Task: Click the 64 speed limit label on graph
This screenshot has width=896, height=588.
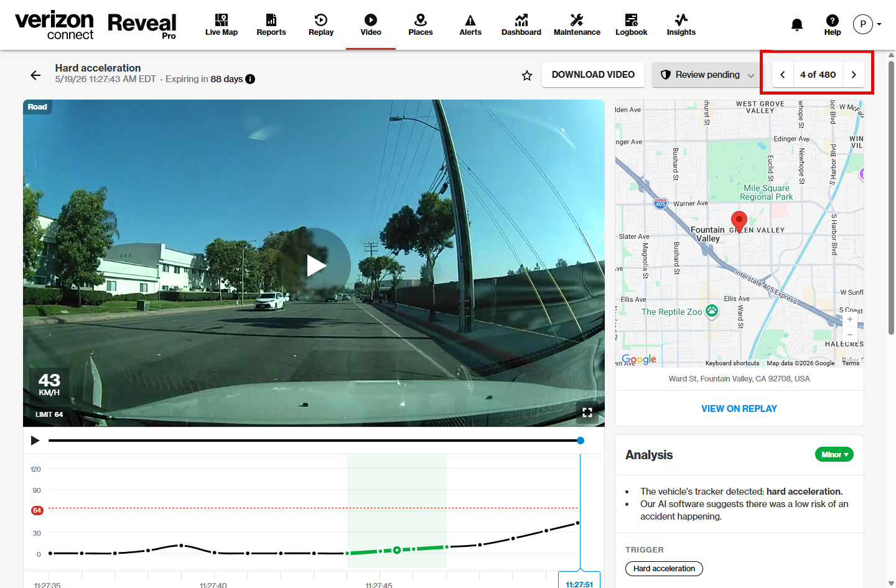Action: (37, 510)
